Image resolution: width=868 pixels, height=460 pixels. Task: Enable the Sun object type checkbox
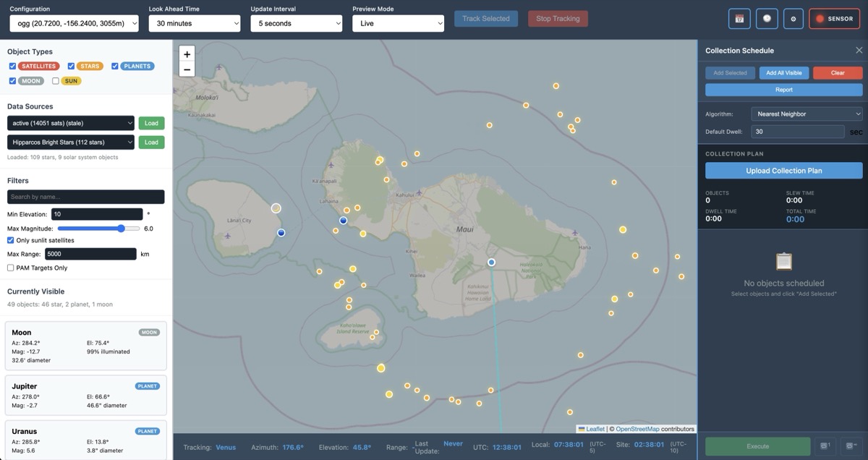coord(56,81)
